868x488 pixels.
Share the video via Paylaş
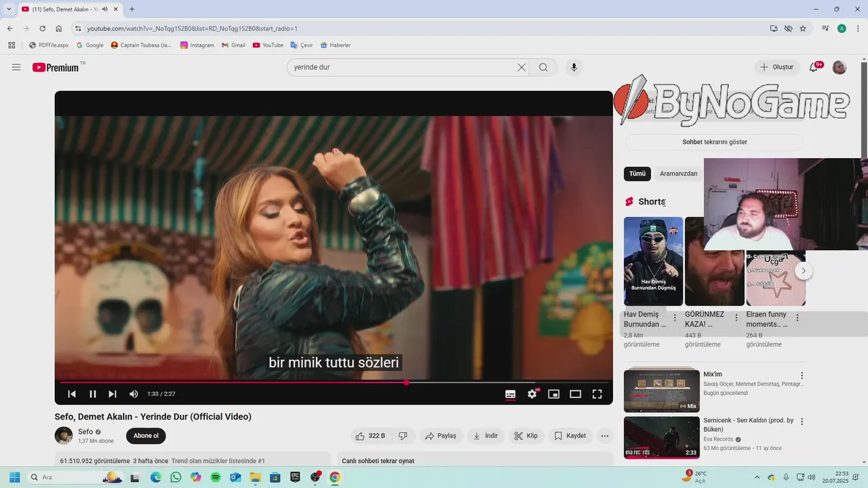click(x=441, y=436)
